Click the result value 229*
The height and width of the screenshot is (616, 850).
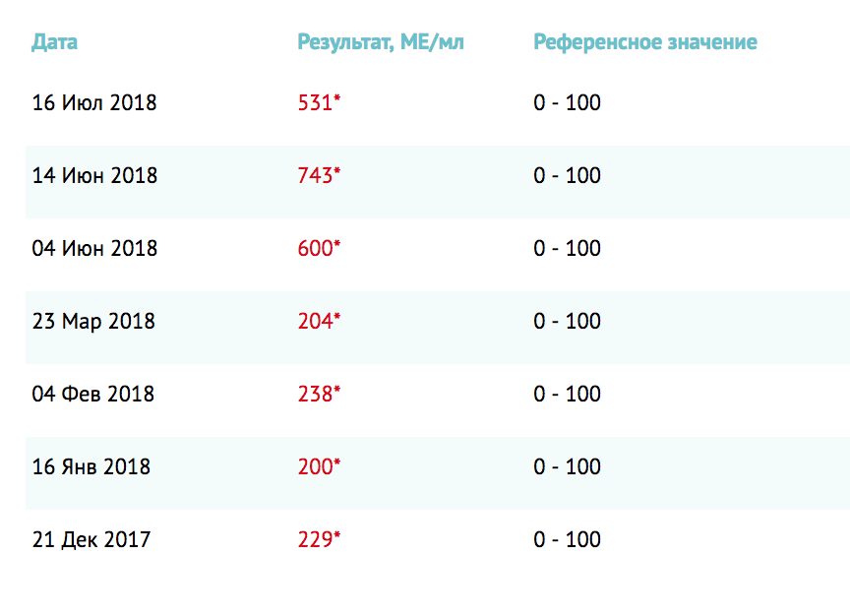click(319, 539)
